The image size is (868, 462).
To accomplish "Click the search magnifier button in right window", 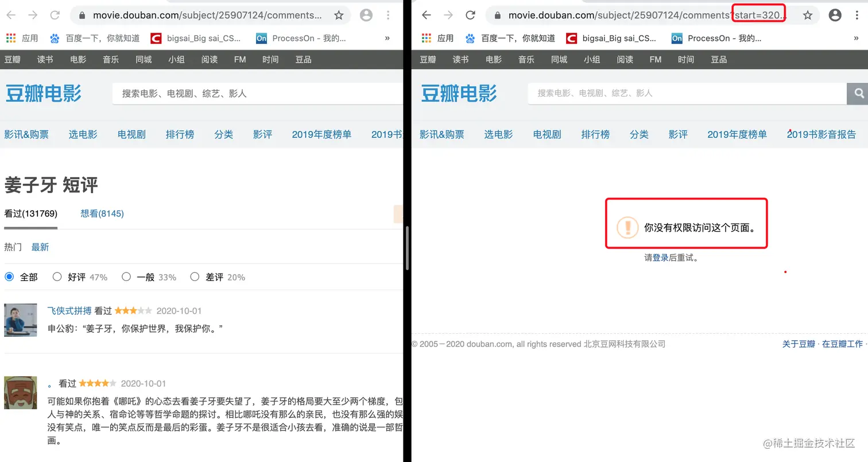I will 858,94.
